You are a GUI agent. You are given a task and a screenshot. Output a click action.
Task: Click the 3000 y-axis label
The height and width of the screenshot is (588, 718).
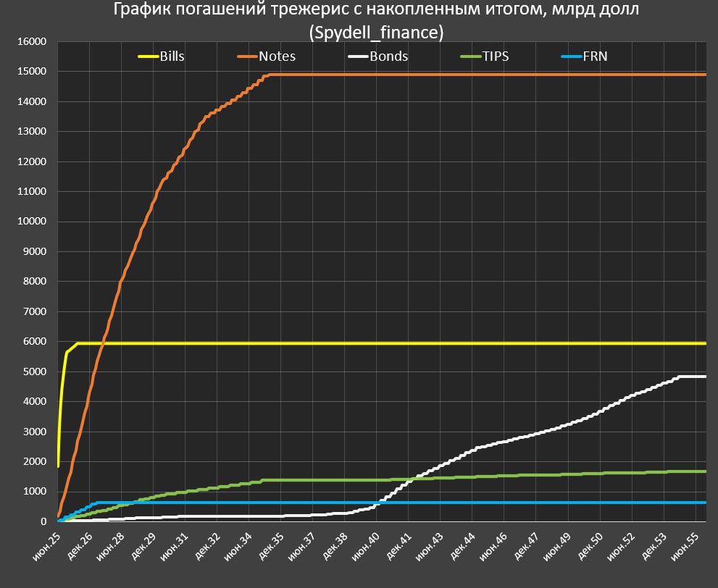pyautogui.click(x=35, y=432)
